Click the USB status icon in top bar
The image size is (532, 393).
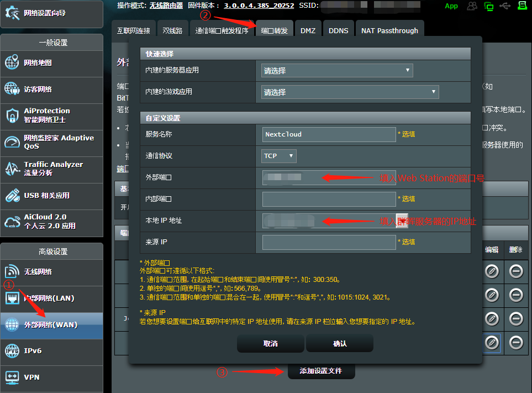coord(505,6)
